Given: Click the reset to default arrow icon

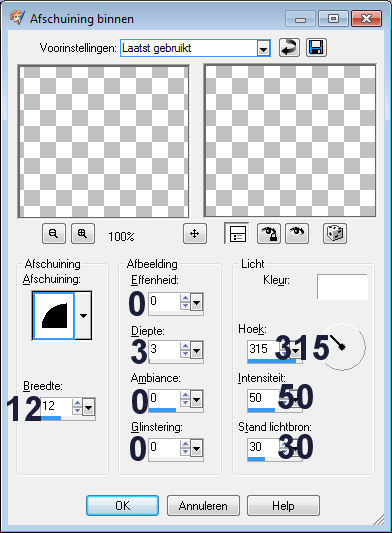Looking at the screenshot, I should pos(289,48).
